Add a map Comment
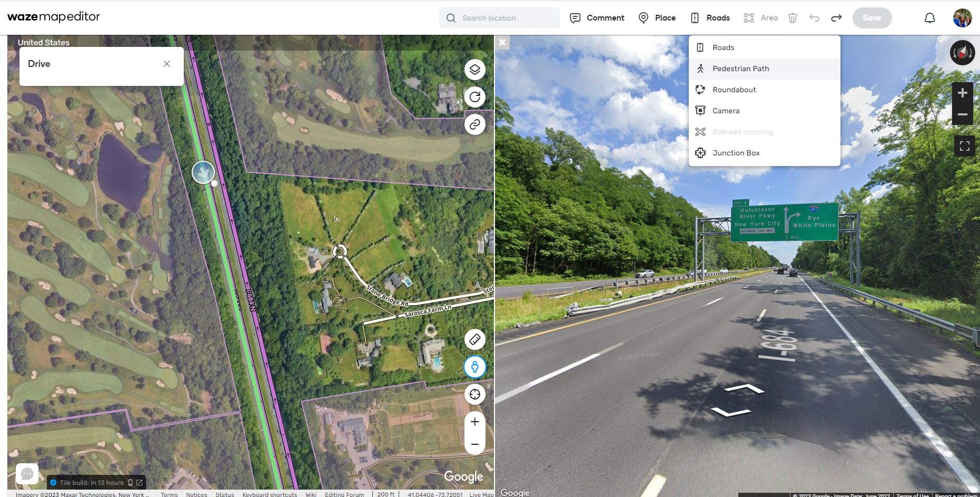The height and width of the screenshot is (497, 980). (597, 18)
